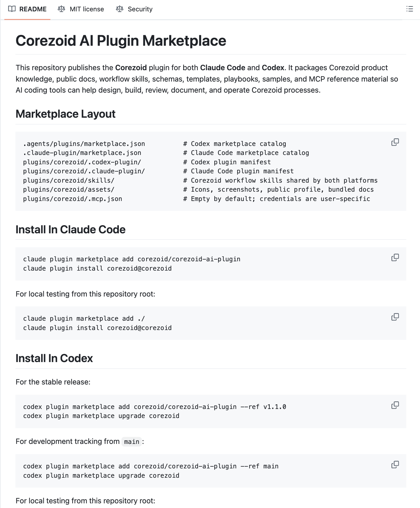Copy the claude marketplace add corezoid-ai-plugin code block
The height and width of the screenshot is (508, 420).
pyautogui.click(x=395, y=257)
